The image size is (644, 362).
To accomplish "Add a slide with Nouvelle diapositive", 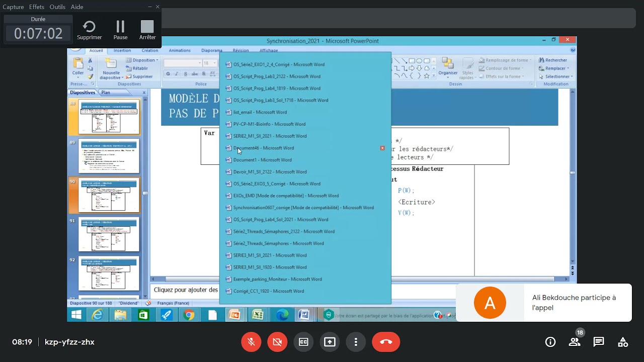I will click(x=110, y=68).
